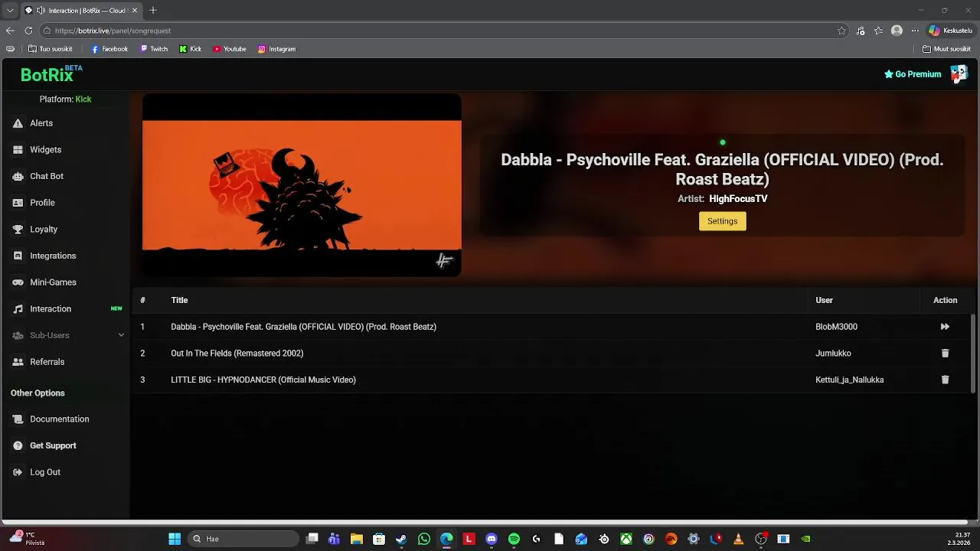Open Alerts bell icon in sidebar
This screenshot has height=551, width=980.
click(x=18, y=123)
